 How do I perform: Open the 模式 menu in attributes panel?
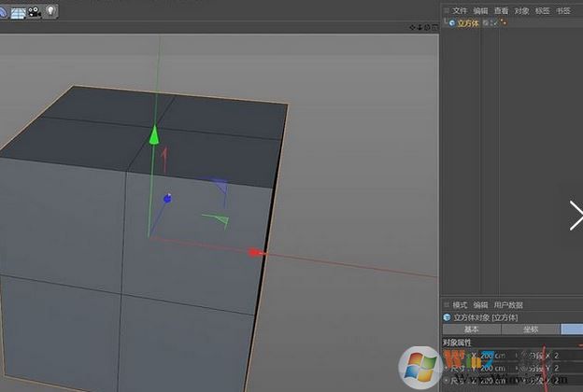(460, 305)
